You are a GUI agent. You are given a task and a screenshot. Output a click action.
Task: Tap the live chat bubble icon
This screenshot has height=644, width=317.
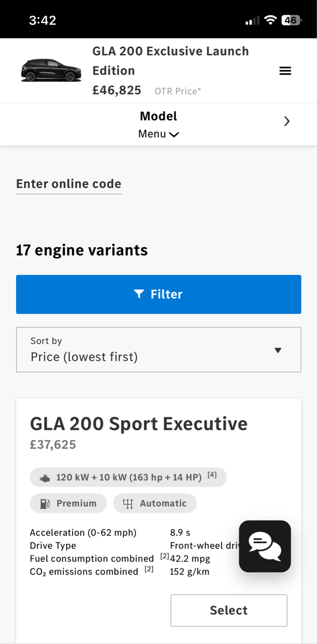(265, 546)
